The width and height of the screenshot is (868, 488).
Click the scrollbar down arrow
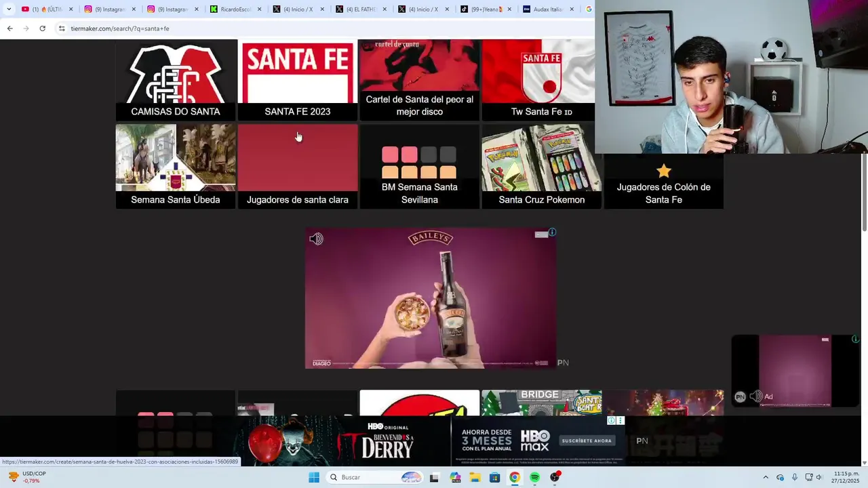pos(864,462)
